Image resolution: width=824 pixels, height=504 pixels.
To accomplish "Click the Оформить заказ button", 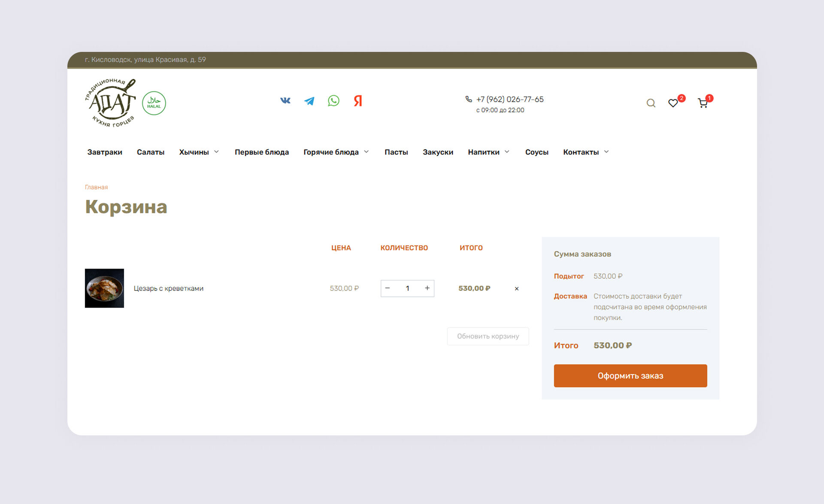I will (630, 376).
